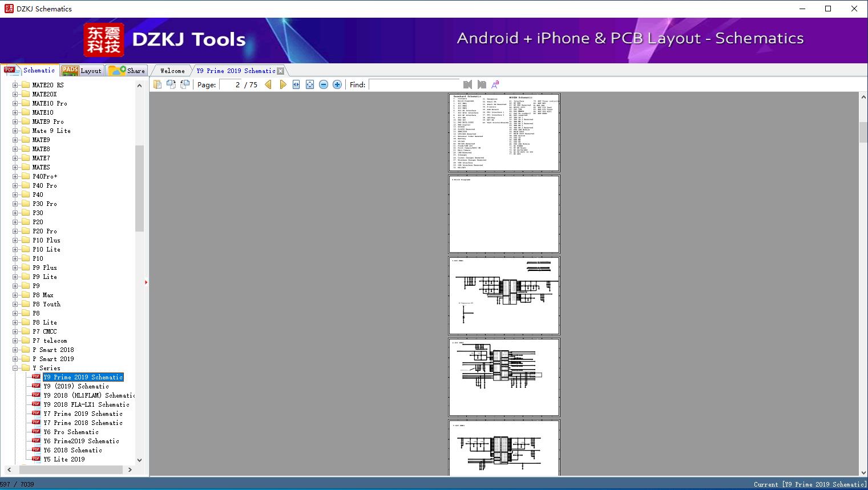Close the Y9 Prime 2019 Schematic tab
Screen dimensions: 868x490
[280, 71]
